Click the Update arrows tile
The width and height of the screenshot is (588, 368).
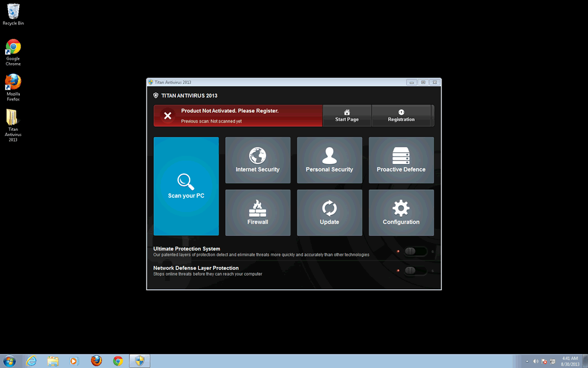pos(329,213)
